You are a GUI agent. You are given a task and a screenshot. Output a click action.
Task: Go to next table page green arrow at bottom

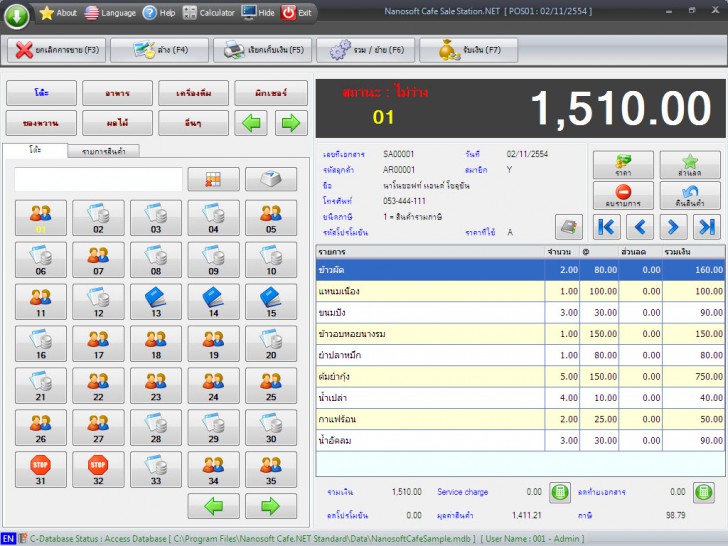[270, 506]
